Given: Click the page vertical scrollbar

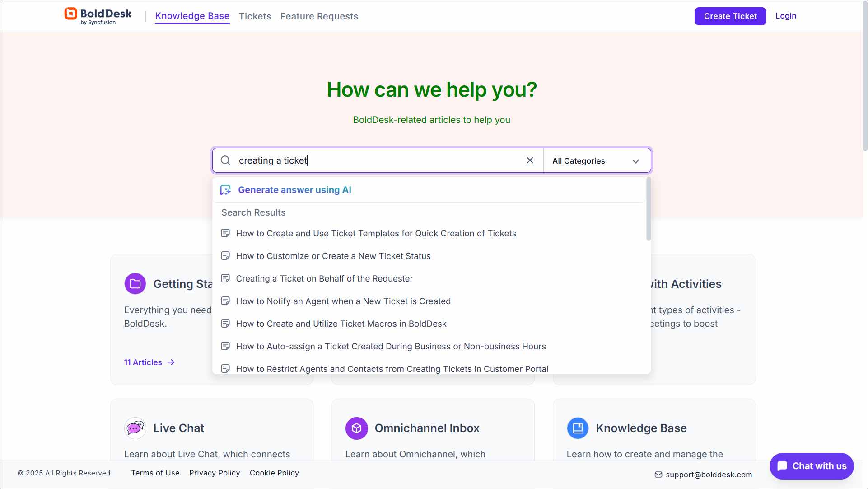Looking at the screenshot, I should pyautogui.click(x=864, y=77).
